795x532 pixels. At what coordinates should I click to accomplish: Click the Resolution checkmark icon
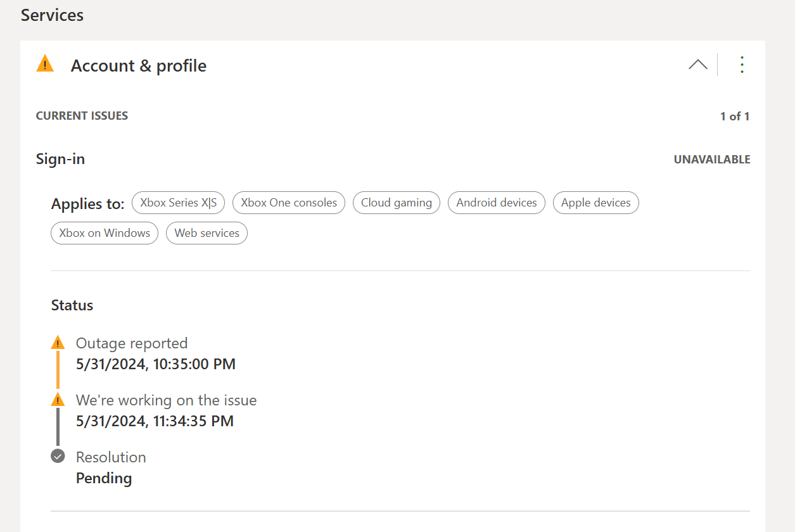[x=58, y=456]
